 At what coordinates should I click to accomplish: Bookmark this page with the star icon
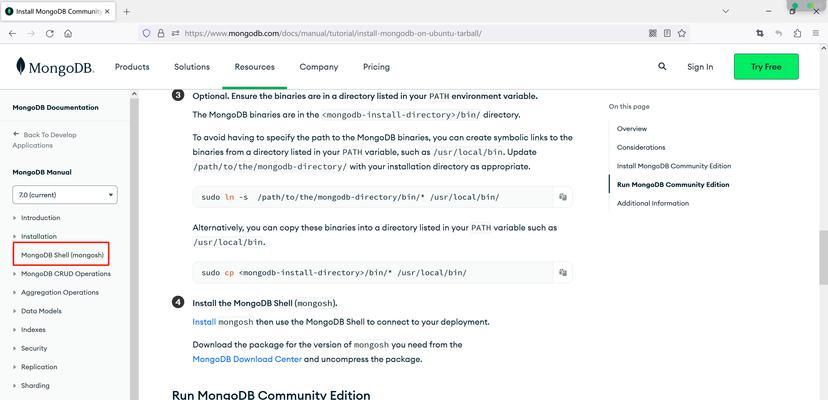[682, 33]
